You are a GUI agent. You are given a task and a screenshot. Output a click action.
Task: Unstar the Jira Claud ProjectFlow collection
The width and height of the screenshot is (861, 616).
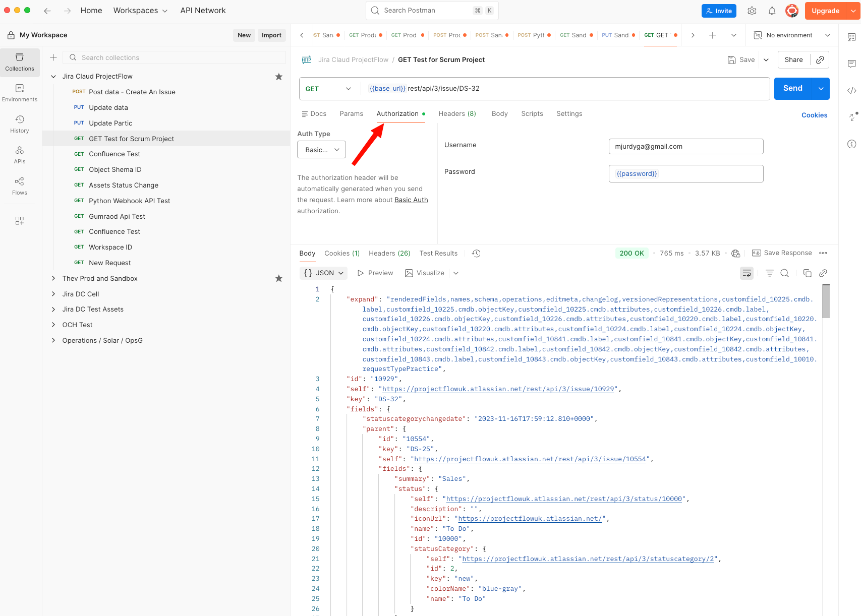[x=278, y=77]
